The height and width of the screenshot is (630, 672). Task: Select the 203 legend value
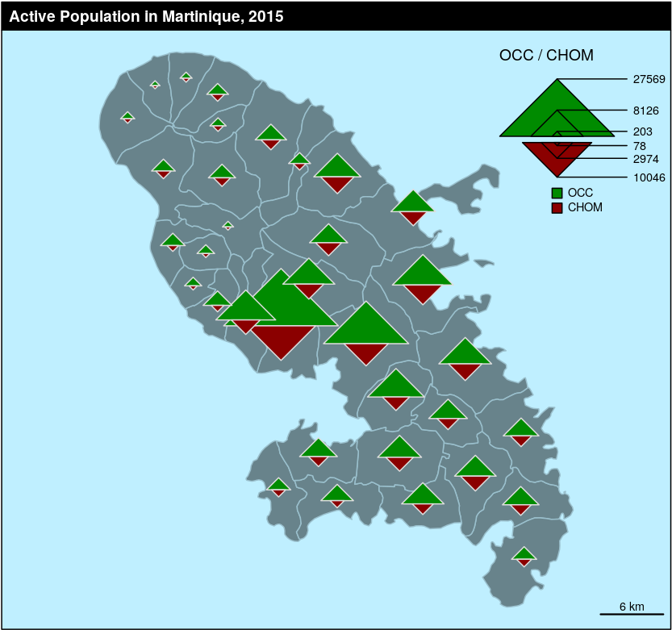coord(643,131)
